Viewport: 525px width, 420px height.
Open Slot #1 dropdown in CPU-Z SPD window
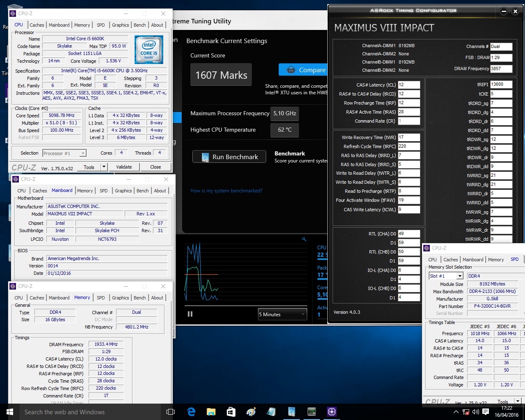[x=446, y=276]
